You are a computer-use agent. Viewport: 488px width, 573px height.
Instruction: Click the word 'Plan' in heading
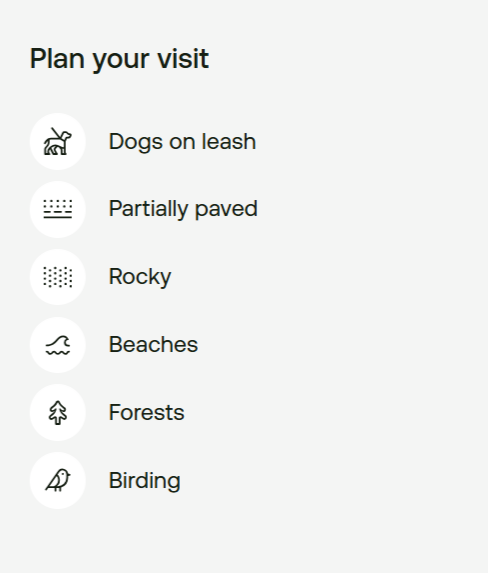pos(57,58)
